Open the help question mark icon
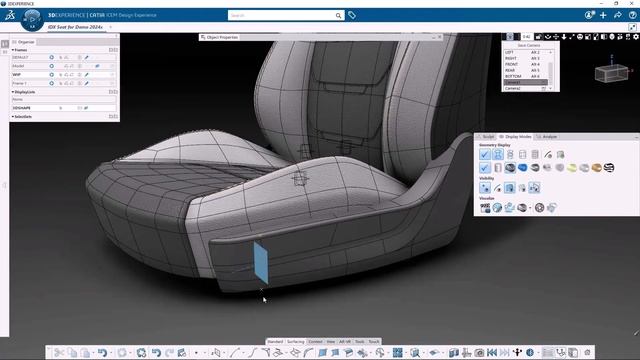The image size is (640, 360). point(632,15)
